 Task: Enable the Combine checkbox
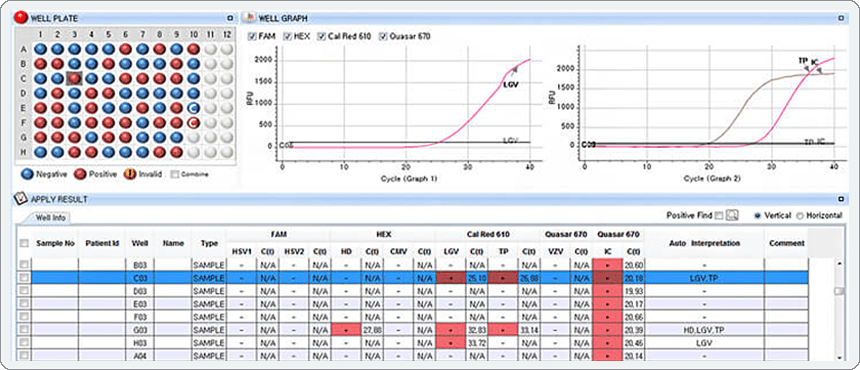click(x=174, y=174)
